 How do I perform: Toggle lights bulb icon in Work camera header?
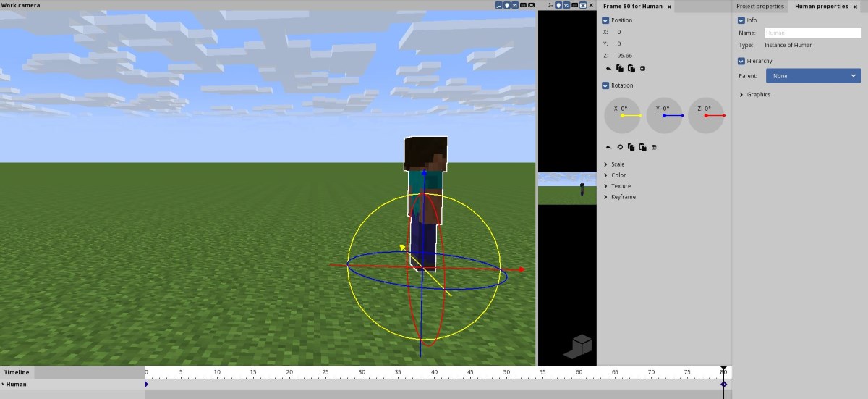(x=507, y=5)
